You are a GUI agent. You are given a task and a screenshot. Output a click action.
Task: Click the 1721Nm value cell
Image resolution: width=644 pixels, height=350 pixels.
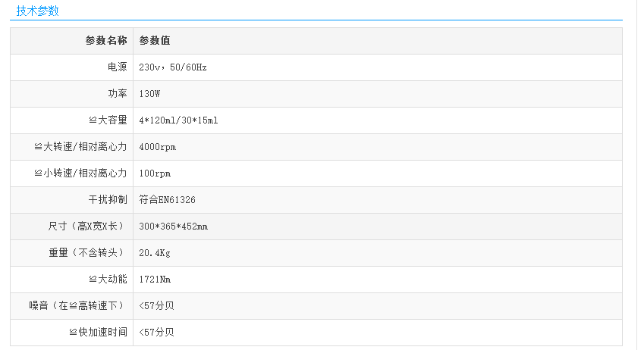155,280
